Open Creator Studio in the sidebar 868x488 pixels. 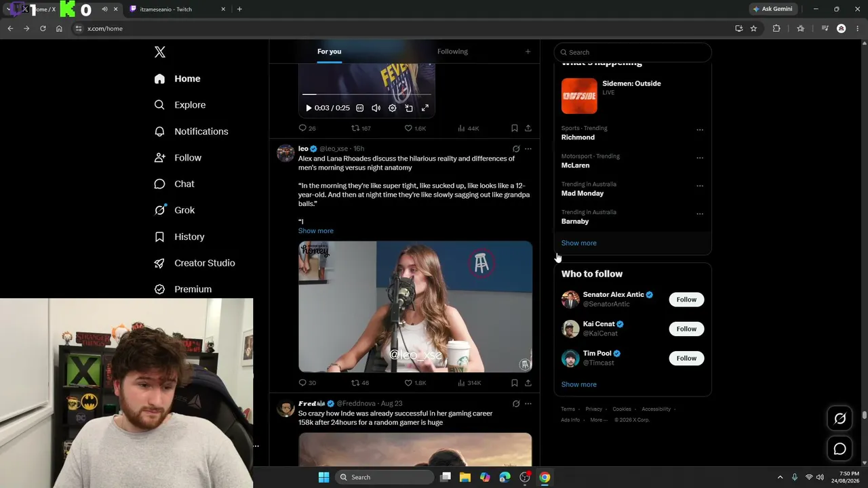[195, 263]
